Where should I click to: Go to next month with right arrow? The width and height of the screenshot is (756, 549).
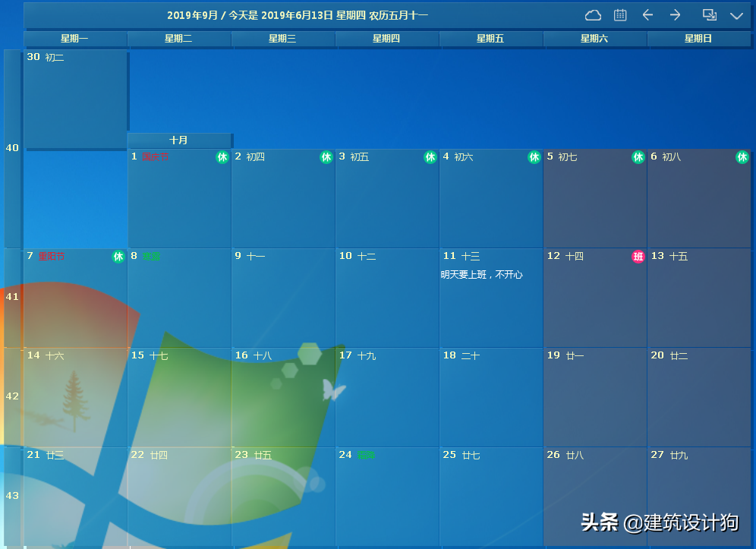[x=674, y=14]
